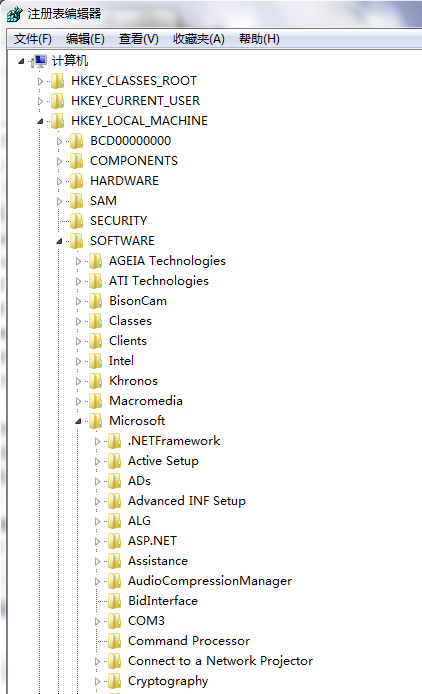422x694 pixels.
Task: Select the BidInterface key
Action: (x=163, y=601)
